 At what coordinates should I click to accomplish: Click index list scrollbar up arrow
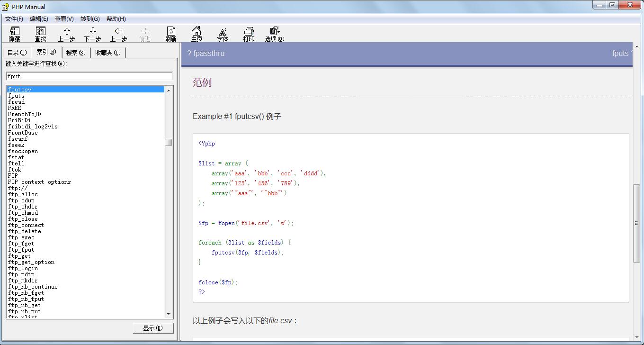(x=169, y=90)
